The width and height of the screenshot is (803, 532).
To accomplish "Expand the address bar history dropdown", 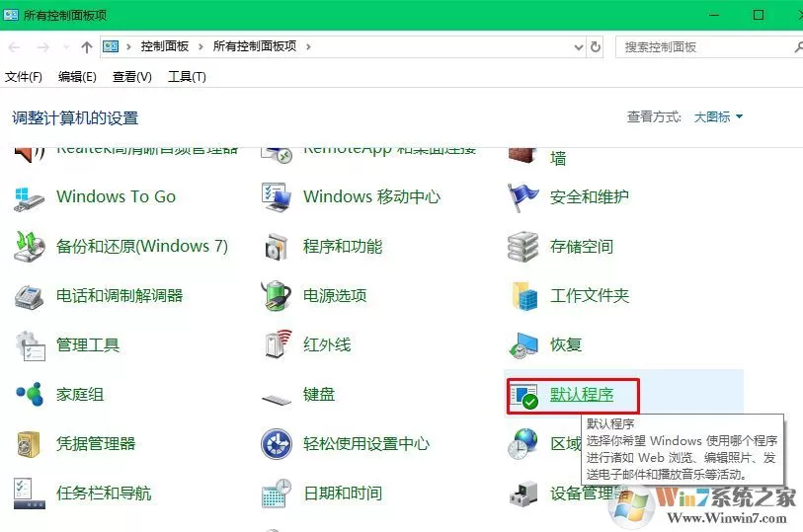I will (x=579, y=47).
